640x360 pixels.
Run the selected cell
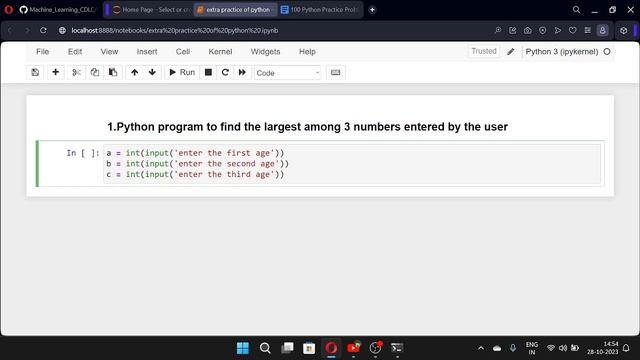click(182, 72)
